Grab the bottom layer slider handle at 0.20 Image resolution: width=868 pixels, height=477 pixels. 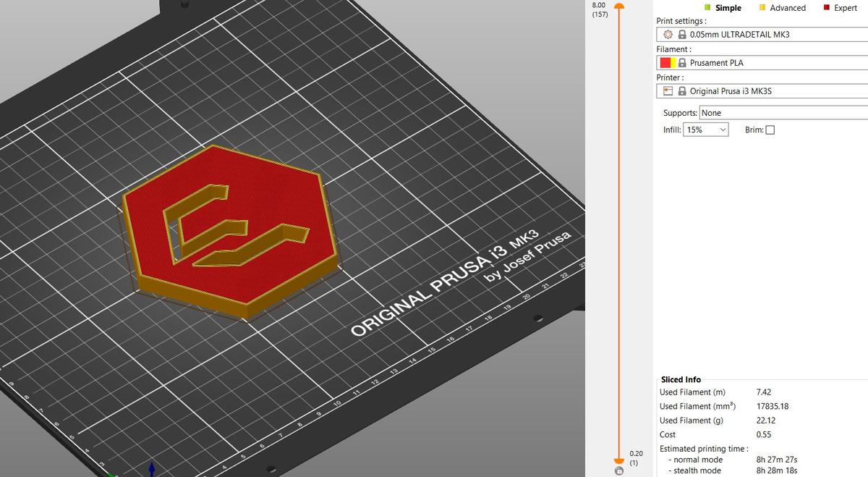[x=618, y=460]
